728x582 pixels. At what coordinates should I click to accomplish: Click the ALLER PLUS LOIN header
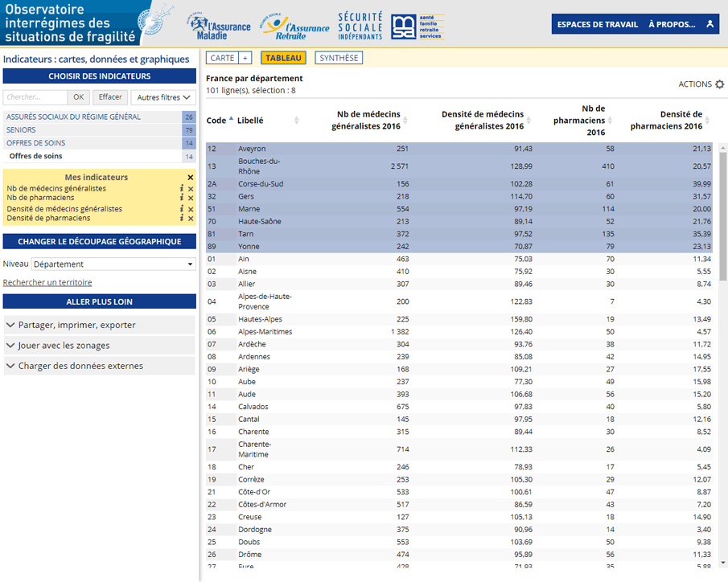100,301
